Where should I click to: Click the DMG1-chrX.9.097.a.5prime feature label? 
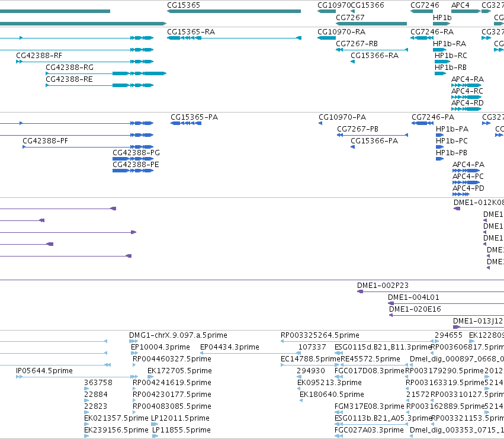[x=178, y=335]
